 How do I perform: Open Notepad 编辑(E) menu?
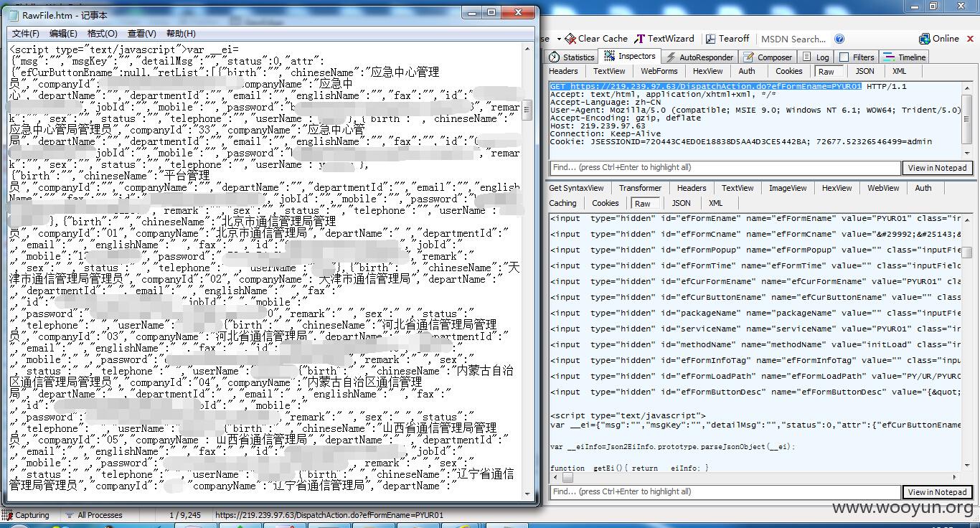click(63, 34)
